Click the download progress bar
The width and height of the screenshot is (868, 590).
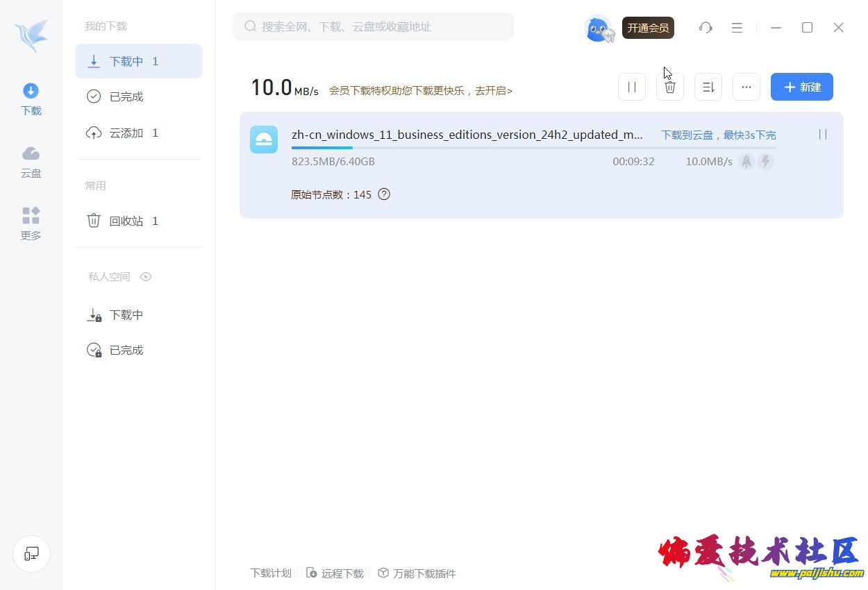[x=533, y=148]
